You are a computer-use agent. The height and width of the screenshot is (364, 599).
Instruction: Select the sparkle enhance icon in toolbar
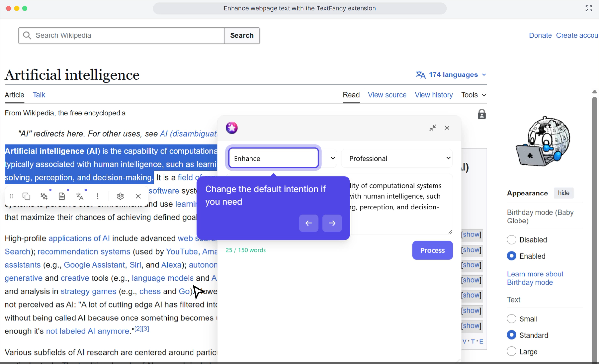[x=44, y=196]
